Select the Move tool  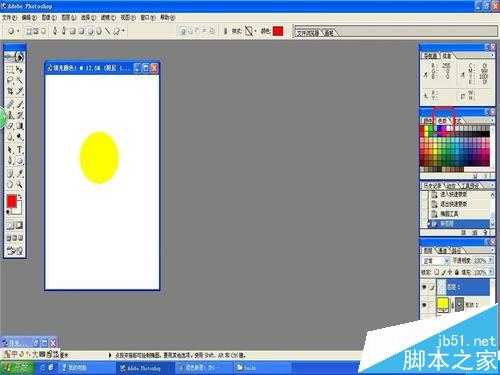(20, 70)
